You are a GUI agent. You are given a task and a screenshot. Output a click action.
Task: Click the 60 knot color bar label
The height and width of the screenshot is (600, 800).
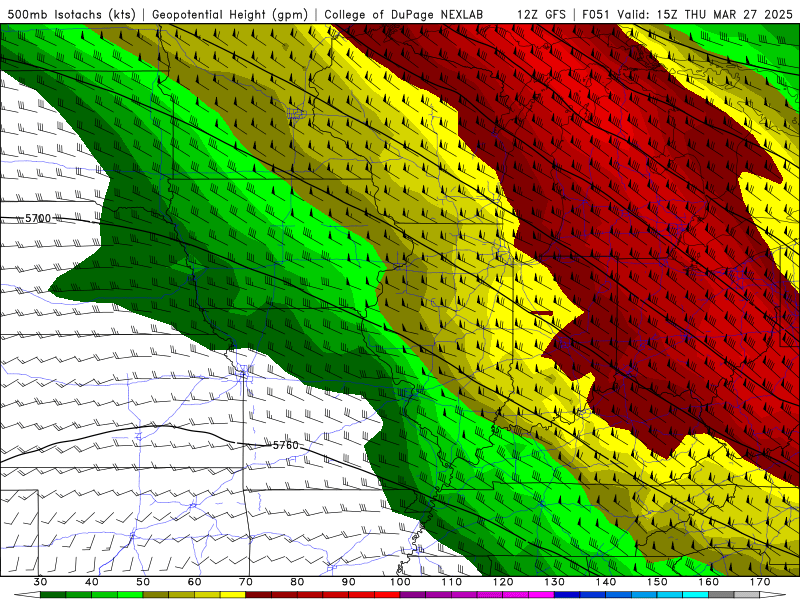(x=194, y=582)
